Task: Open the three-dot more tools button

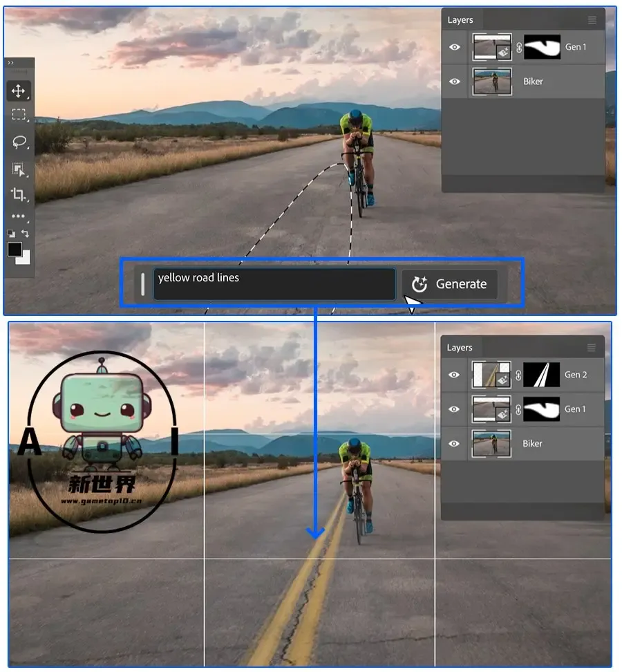Action: point(18,216)
